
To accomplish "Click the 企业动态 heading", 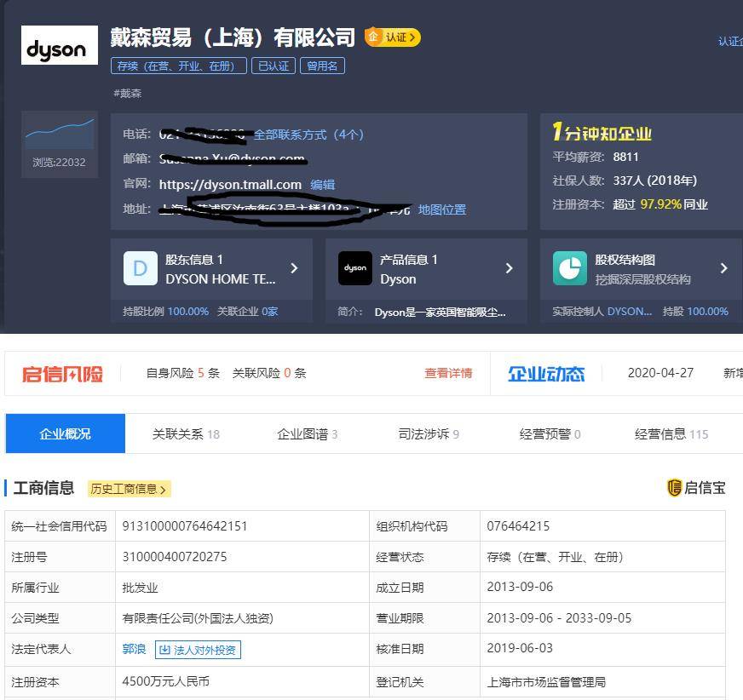I will [546, 374].
